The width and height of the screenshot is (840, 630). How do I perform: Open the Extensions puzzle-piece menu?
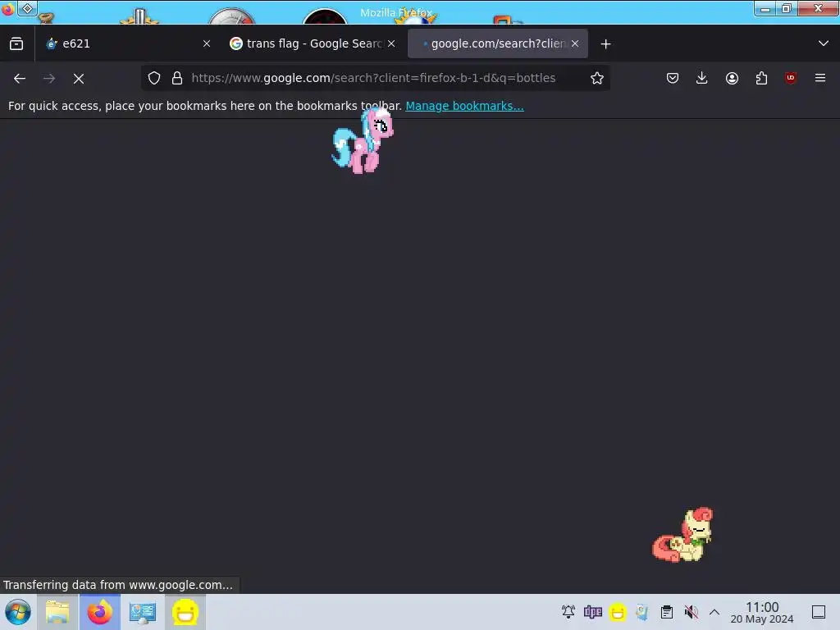tap(761, 78)
